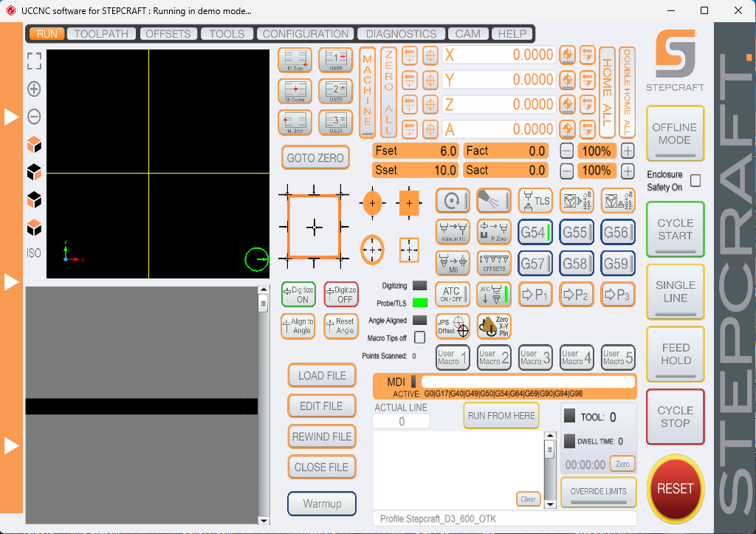This screenshot has height=534, width=756.
Task: Click the P. Zero probe icon
Action: click(494, 232)
